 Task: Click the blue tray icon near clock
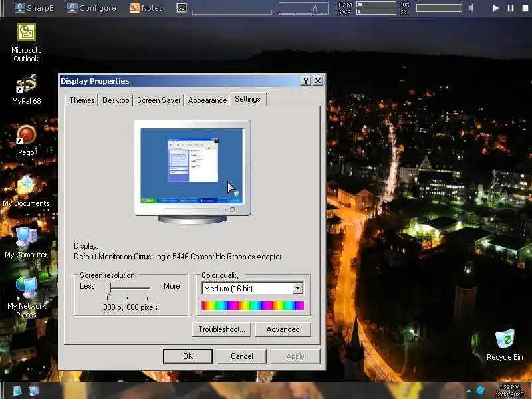coord(480,390)
